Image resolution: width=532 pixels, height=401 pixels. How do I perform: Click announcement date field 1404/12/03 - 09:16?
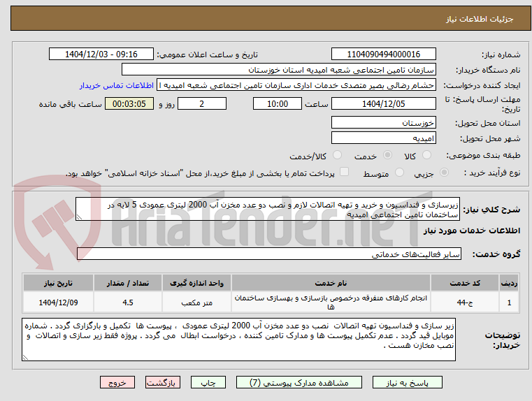[101, 54]
